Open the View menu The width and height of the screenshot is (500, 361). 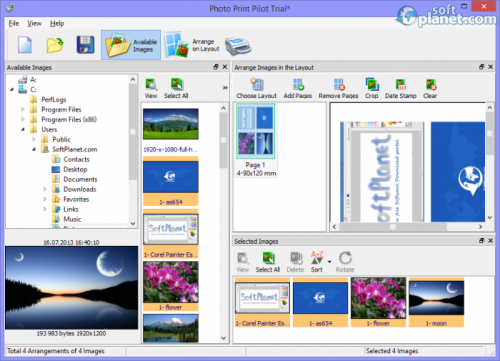[x=34, y=23]
